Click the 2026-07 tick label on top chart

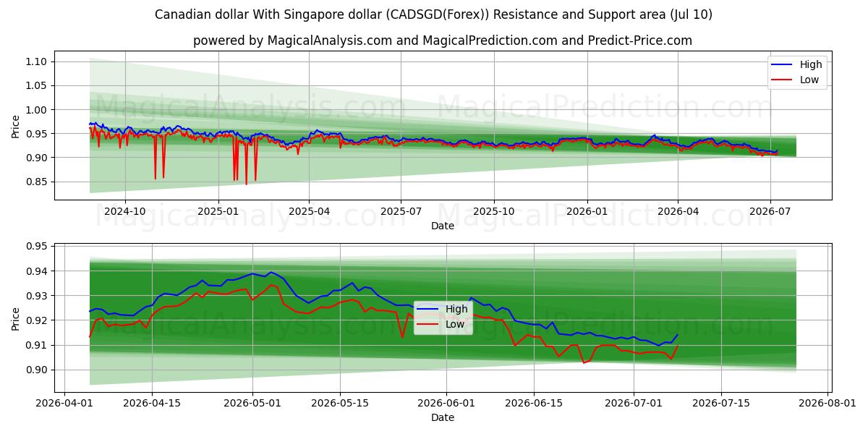[x=770, y=211]
